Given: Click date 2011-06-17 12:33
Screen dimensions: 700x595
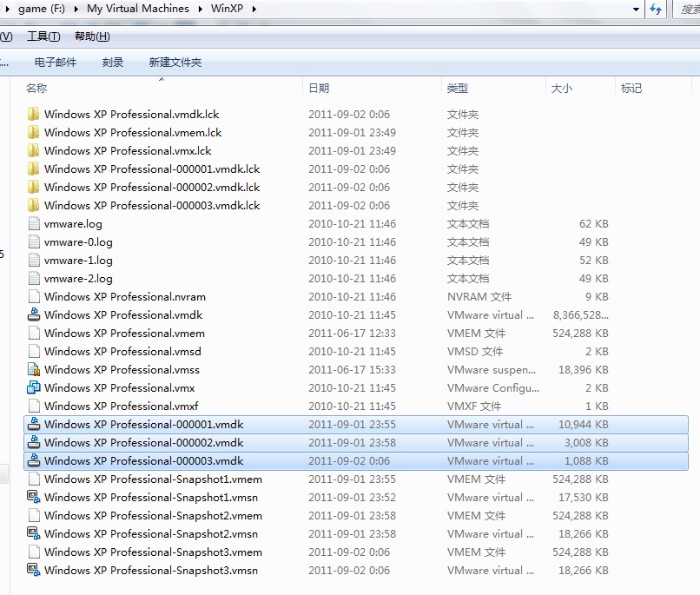Looking at the screenshot, I should tap(352, 333).
